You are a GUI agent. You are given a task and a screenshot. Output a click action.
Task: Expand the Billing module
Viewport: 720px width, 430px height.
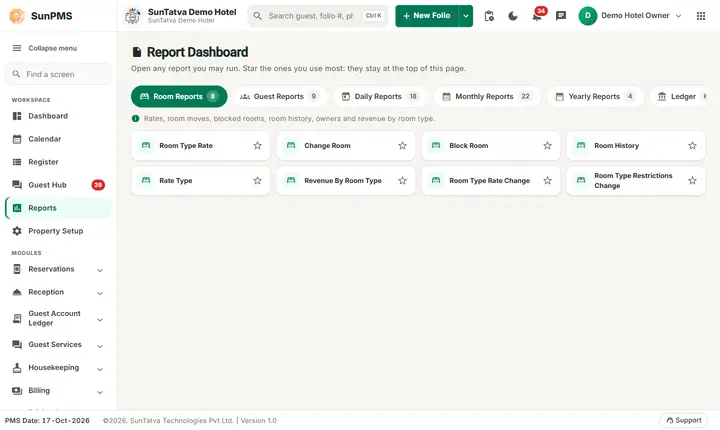(x=58, y=390)
